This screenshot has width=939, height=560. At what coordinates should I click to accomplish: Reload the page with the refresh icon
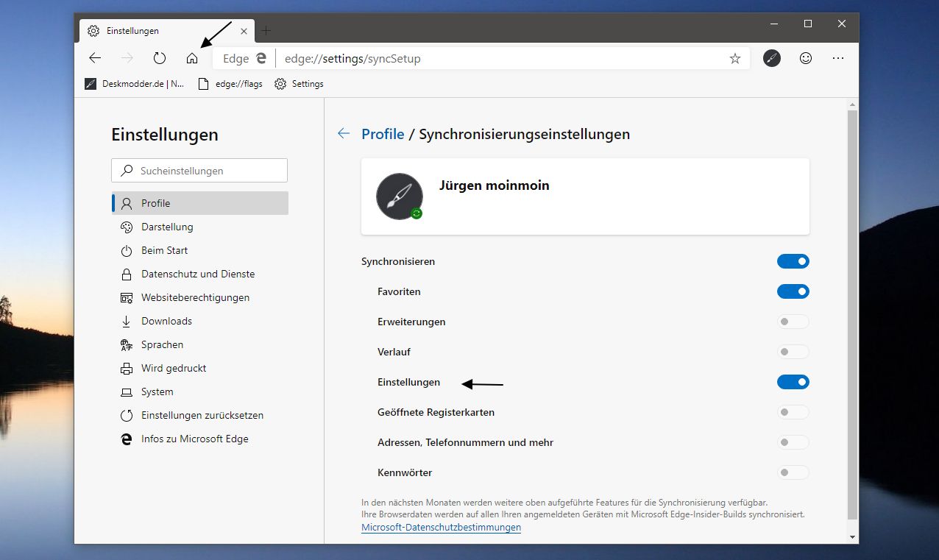(x=160, y=58)
